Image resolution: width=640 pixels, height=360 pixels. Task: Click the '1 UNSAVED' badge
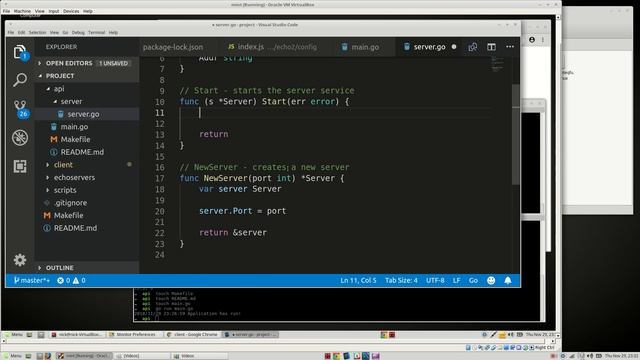[x=113, y=63]
